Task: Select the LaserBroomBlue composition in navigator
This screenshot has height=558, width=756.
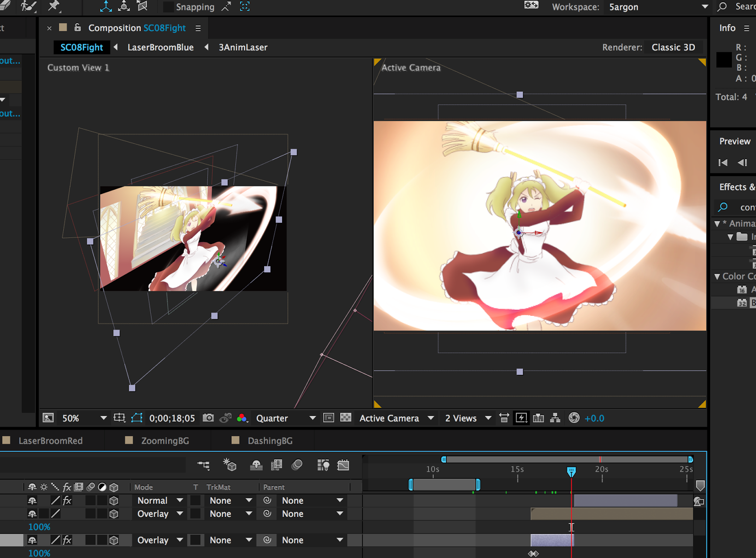Action: coord(161,47)
